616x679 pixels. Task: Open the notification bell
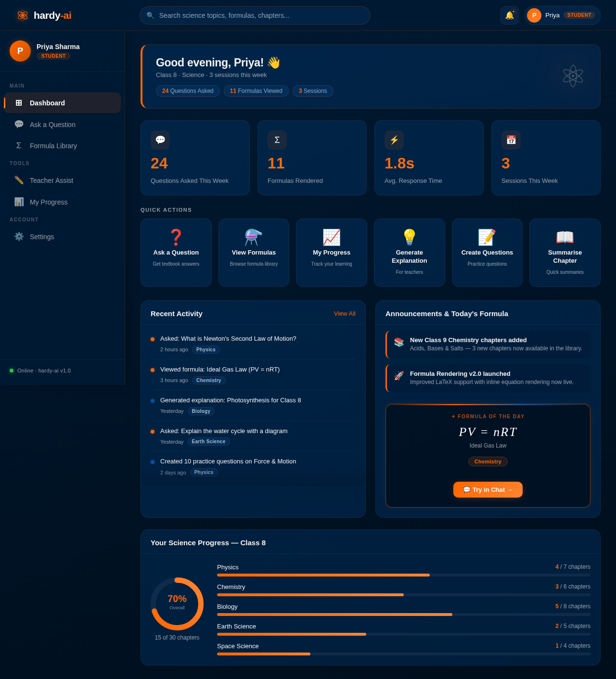pos(510,15)
